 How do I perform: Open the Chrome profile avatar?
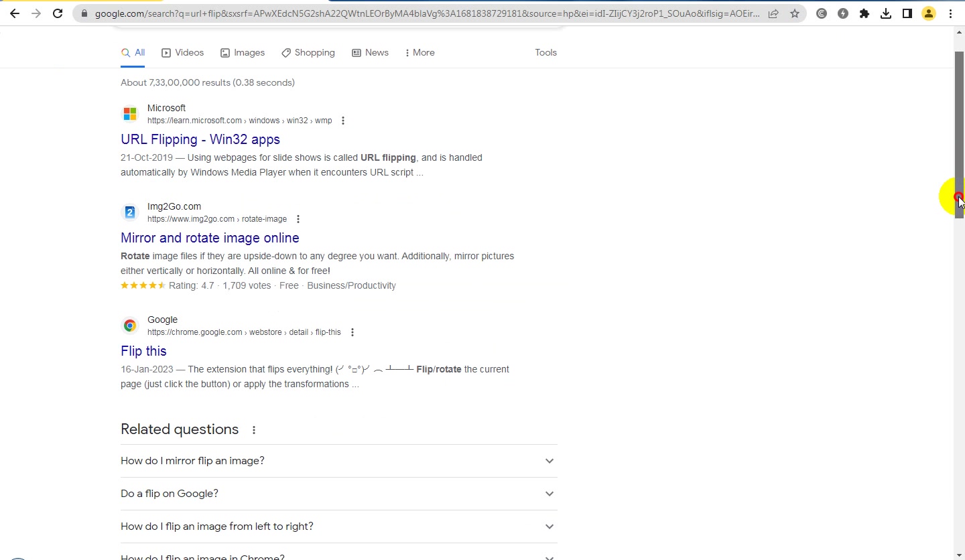point(929,13)
